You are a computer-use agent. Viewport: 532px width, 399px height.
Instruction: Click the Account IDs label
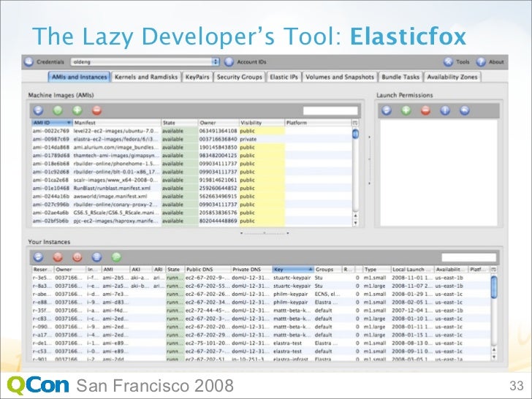click(251, 62)
